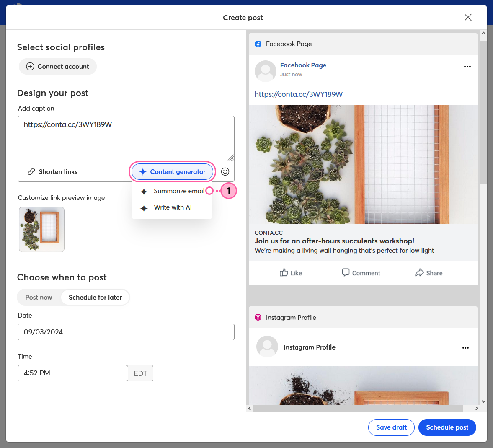The width and height of the screenshot is (493, 448).
Task: Click the Instagram logo icon in preview header
Action: click(258, 317)
